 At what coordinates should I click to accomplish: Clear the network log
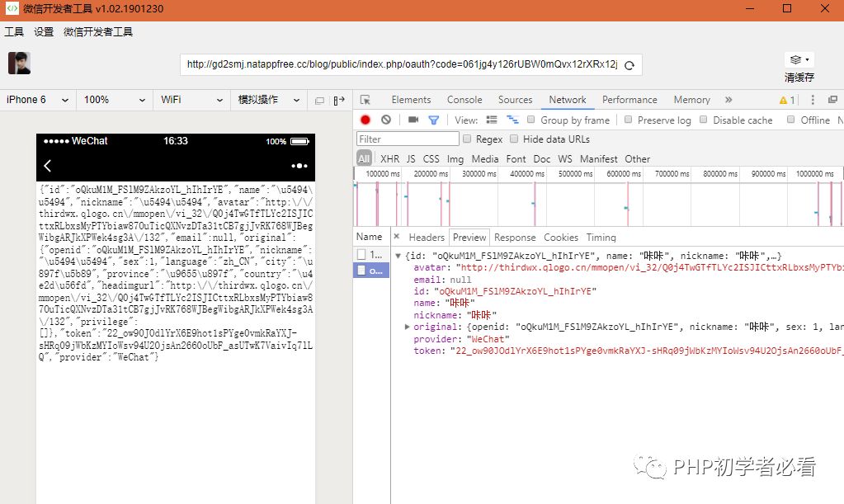(x=385, y=120)
